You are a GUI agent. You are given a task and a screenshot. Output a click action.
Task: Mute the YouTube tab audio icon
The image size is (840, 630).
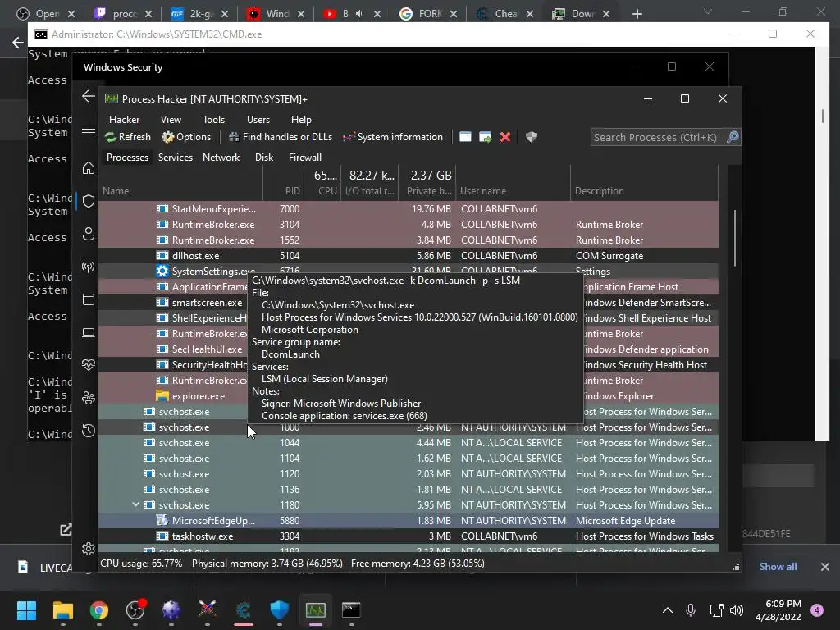pyautogui.click(x=360, y=14)
